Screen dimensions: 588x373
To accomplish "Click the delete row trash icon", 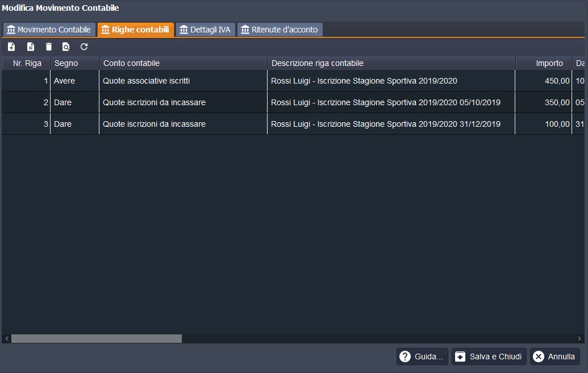I will click(x=49, y=47).
